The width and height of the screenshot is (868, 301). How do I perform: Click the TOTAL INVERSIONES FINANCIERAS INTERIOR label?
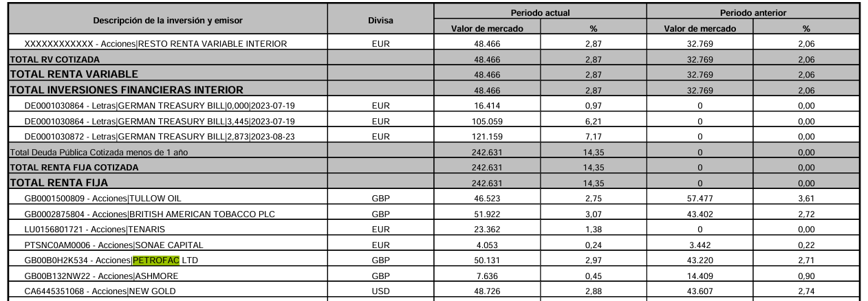pyautogui.click(x=127, y=89)
